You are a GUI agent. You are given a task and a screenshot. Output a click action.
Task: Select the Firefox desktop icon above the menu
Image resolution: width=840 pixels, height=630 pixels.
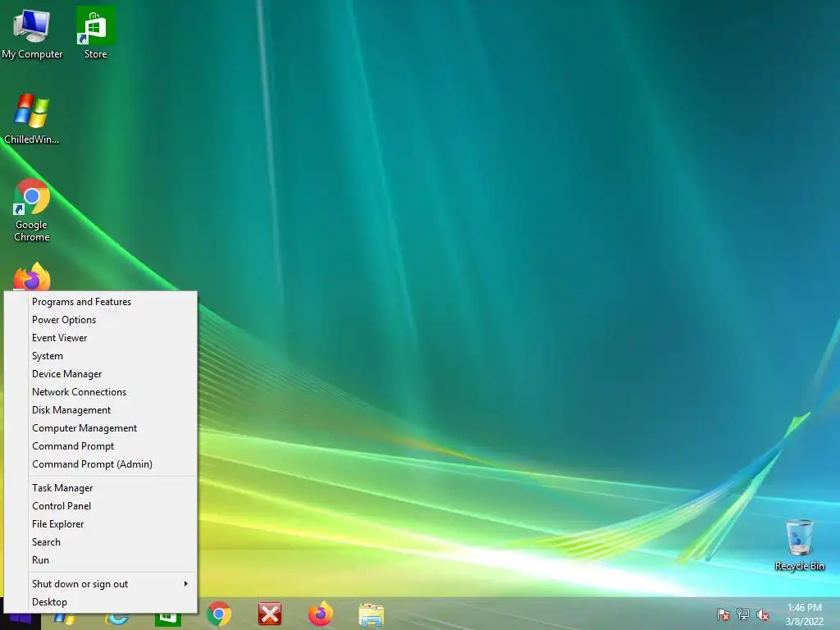[x=32, y=277]
